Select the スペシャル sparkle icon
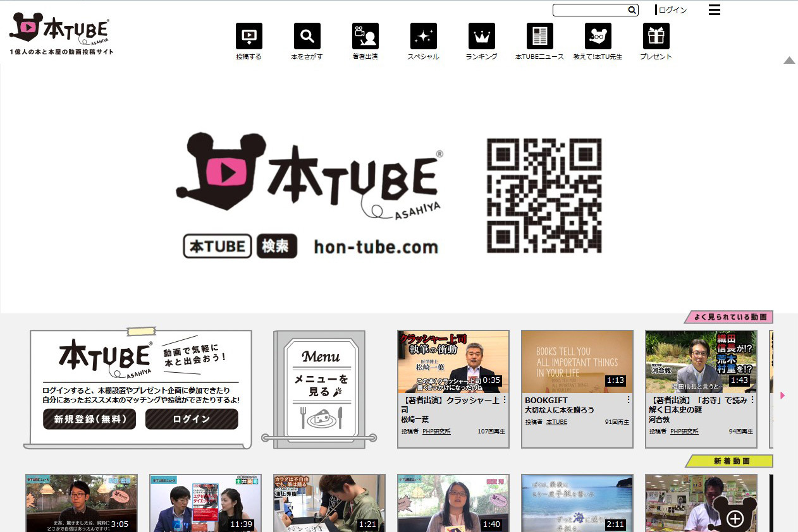 click(424, 36)
